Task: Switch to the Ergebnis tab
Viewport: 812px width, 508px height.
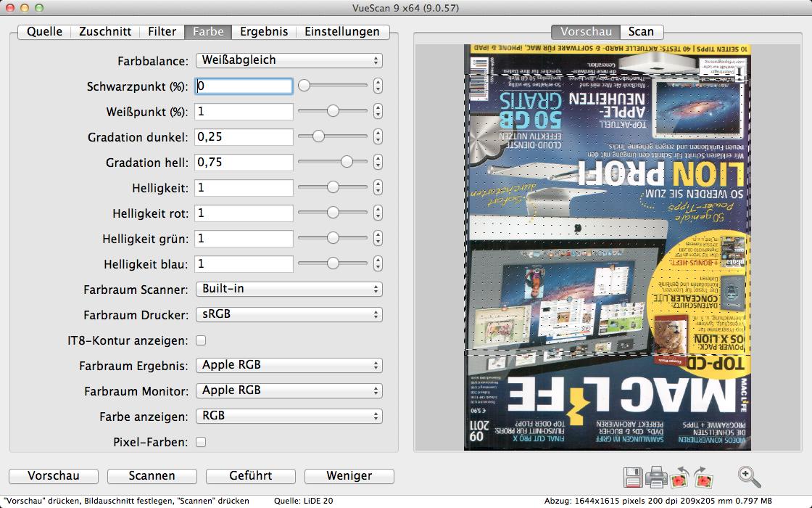Action: [x=264, y=32]
